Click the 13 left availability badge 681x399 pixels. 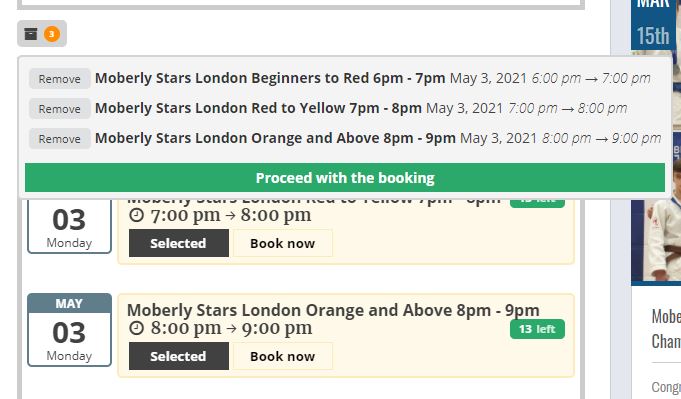point(537,329)
